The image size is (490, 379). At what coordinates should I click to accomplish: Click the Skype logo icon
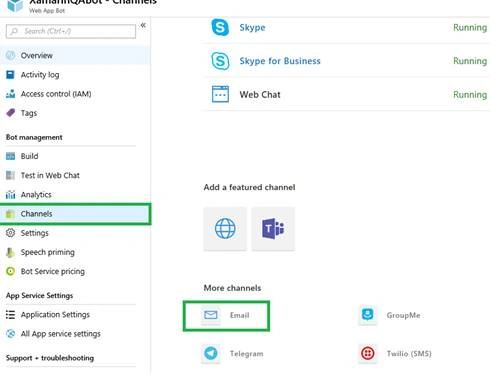click(220, 27)
